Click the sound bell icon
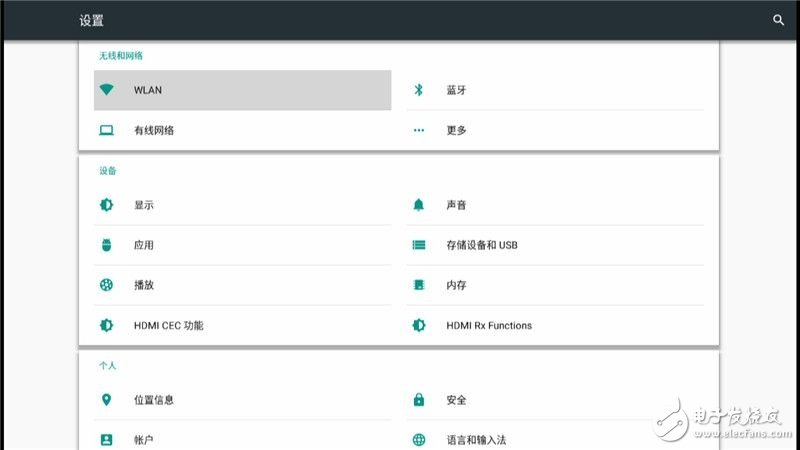The height and width of the screenshot is (450, 800). (419, 205)
